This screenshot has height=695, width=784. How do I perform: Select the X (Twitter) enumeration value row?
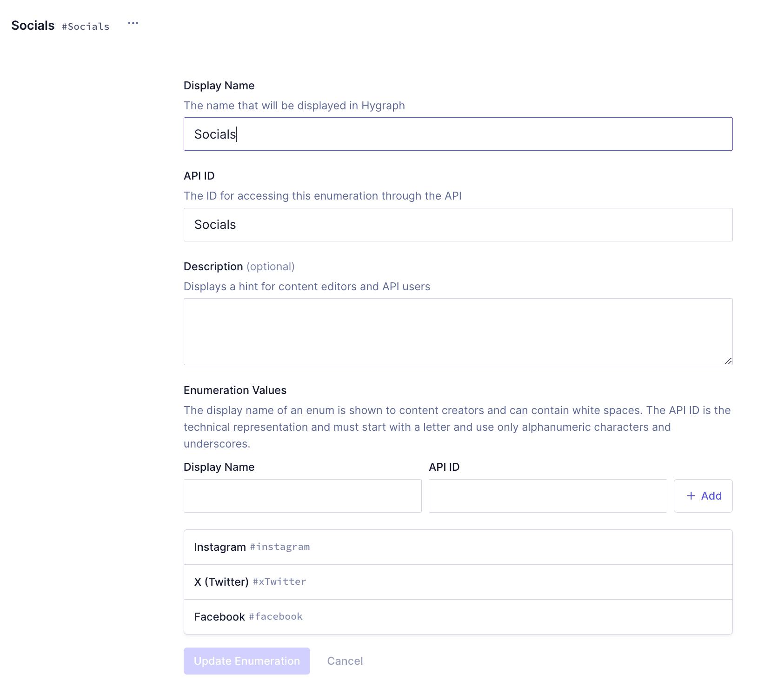coord(458,582)
